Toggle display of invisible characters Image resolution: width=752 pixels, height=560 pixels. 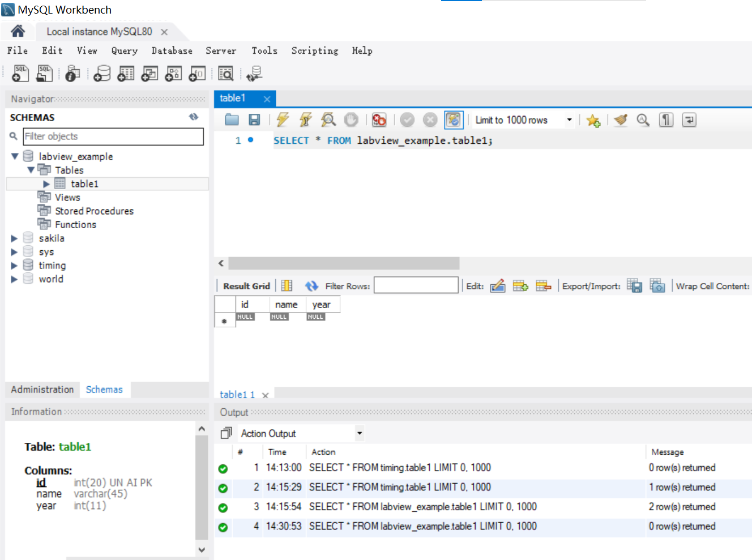tap(666, 119)
